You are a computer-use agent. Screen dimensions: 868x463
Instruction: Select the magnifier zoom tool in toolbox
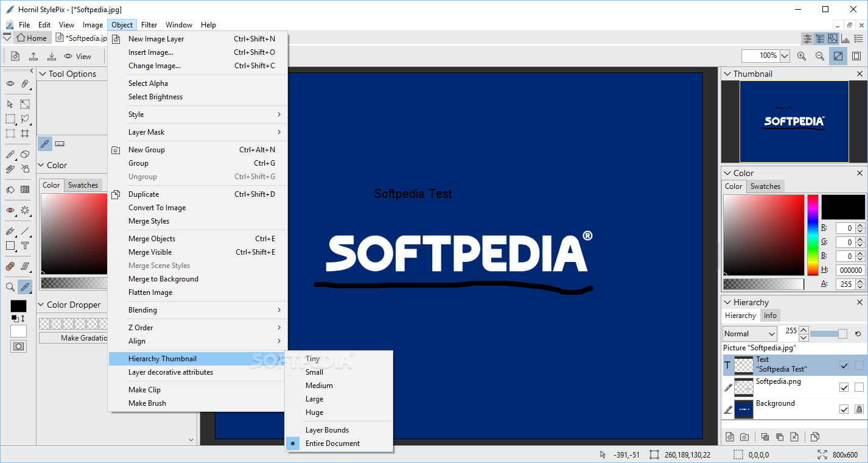(10, 286)
